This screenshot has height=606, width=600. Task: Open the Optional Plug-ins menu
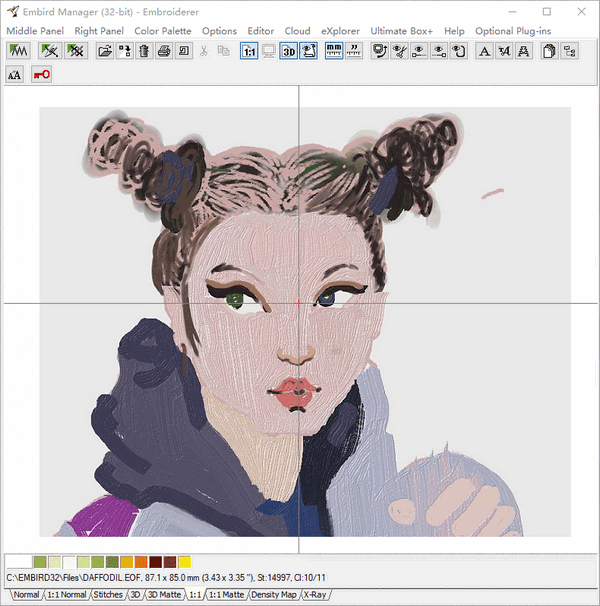pos(513,31)
